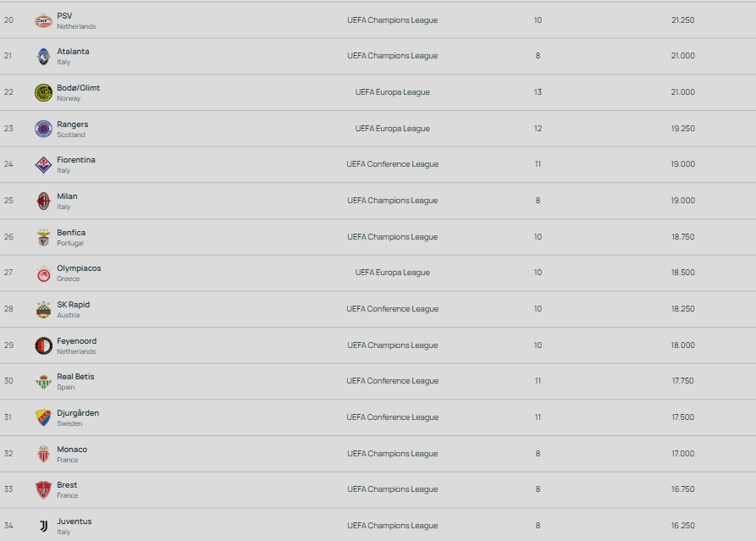Click the Feyenoord team name

coord(76,341)
